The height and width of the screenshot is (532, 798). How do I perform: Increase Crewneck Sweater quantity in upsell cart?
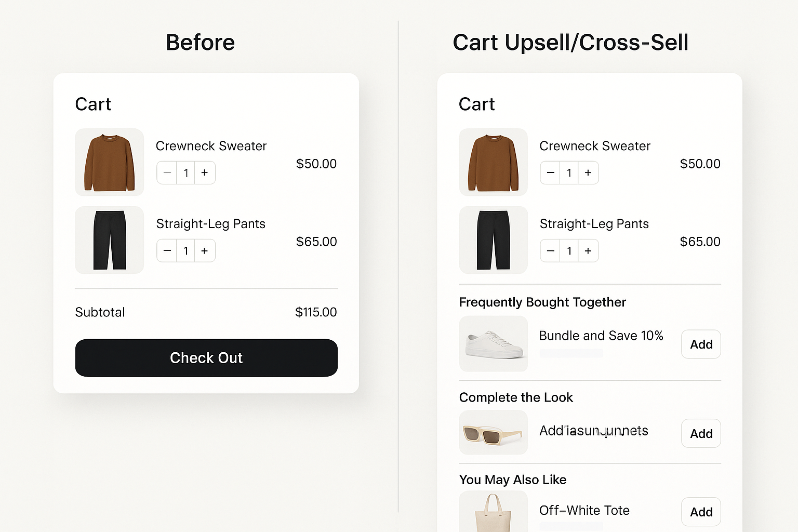[x=588, y=172]
